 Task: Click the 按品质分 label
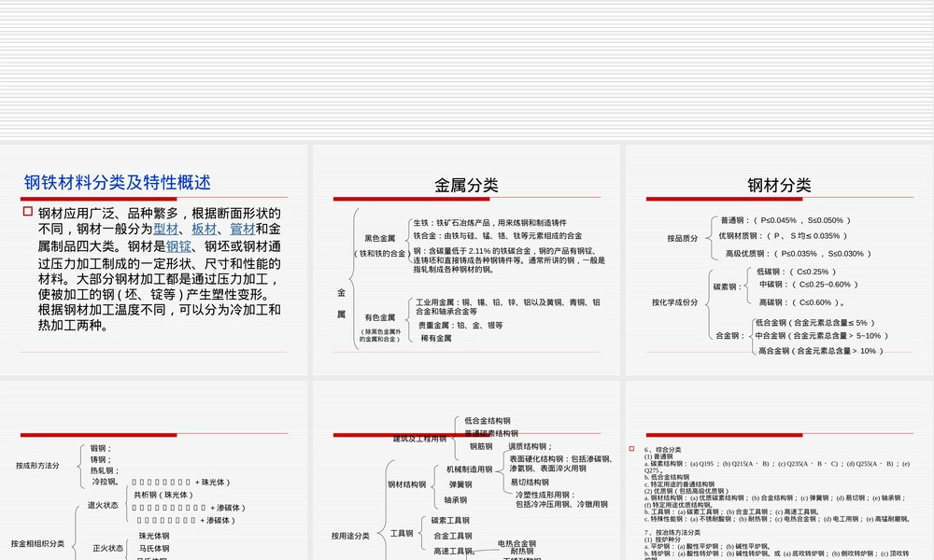point(682,239)
